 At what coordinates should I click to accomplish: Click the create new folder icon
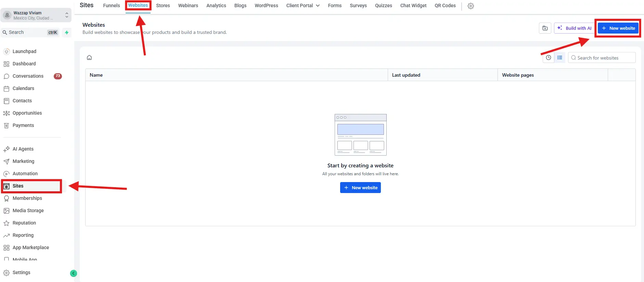[x=545, y=28]
